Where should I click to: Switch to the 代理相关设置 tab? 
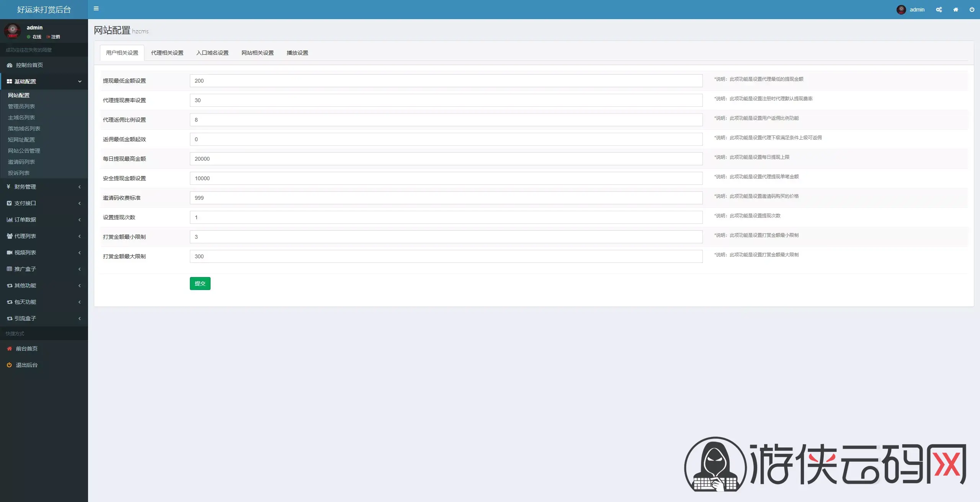167,53
